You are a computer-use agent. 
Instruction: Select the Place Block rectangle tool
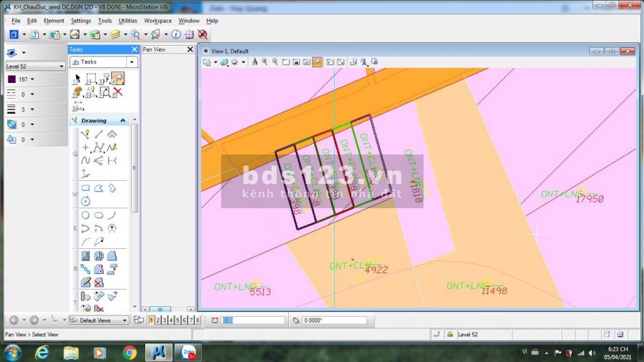click(85, 188)
